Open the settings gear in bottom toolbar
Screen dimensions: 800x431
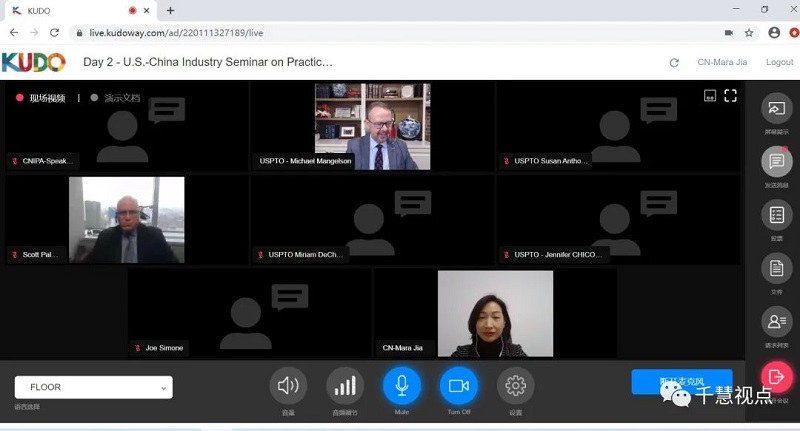(515, 385)
